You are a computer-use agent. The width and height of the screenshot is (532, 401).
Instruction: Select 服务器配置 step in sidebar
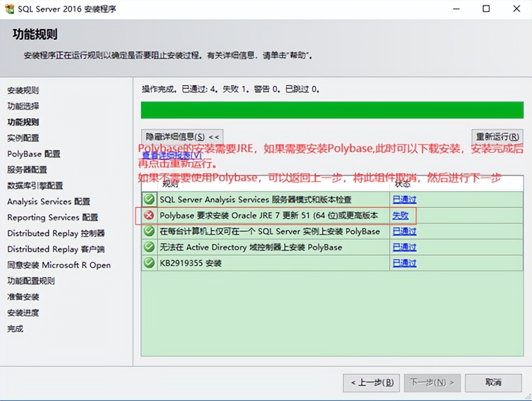27,169
